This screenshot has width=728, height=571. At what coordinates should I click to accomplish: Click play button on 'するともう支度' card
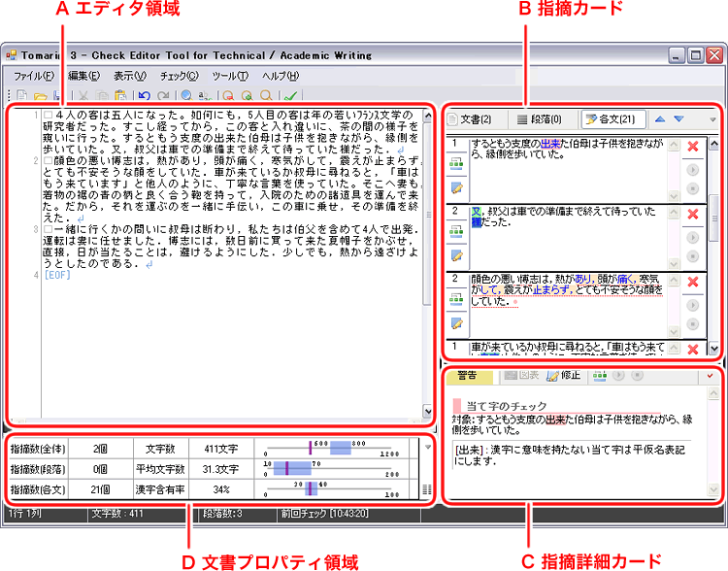pos(693,170)
